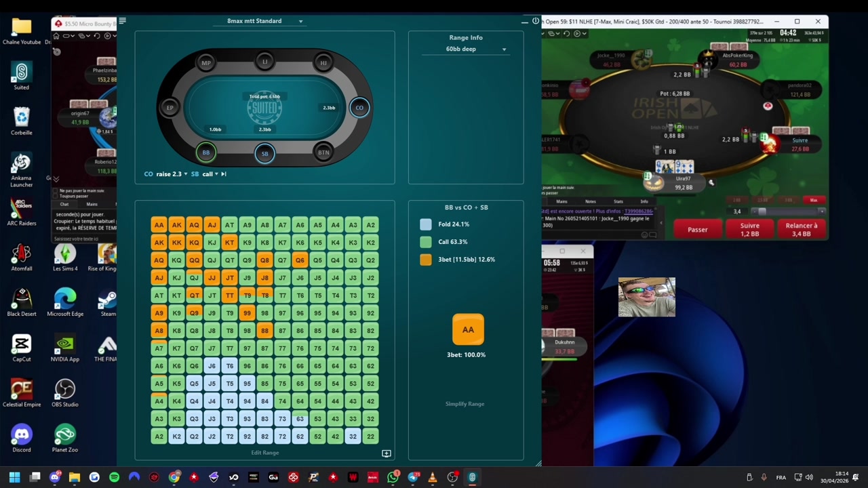
Task: Click the T399086286 tournament link in chat
Action: coord(638,211)
